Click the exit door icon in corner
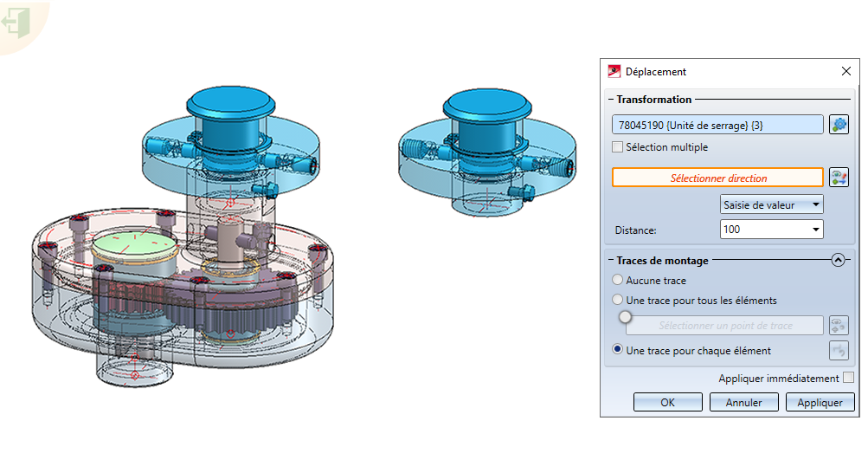The height and width of the screenshot is (460, 868). tap(16, 23)
